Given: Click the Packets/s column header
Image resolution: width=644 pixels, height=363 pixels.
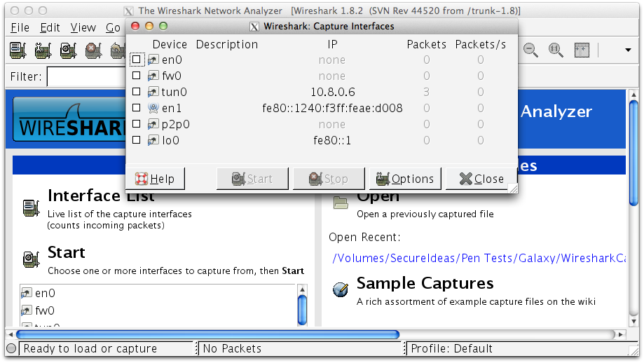Looking at the screenshot, I should tap(480, 44).
